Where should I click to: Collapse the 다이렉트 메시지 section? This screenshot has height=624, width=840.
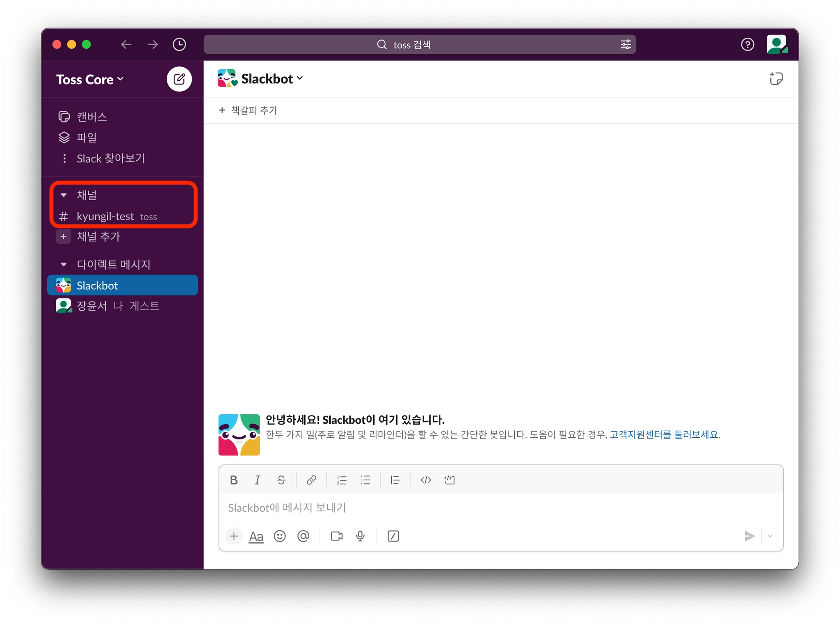coord(64,264)
